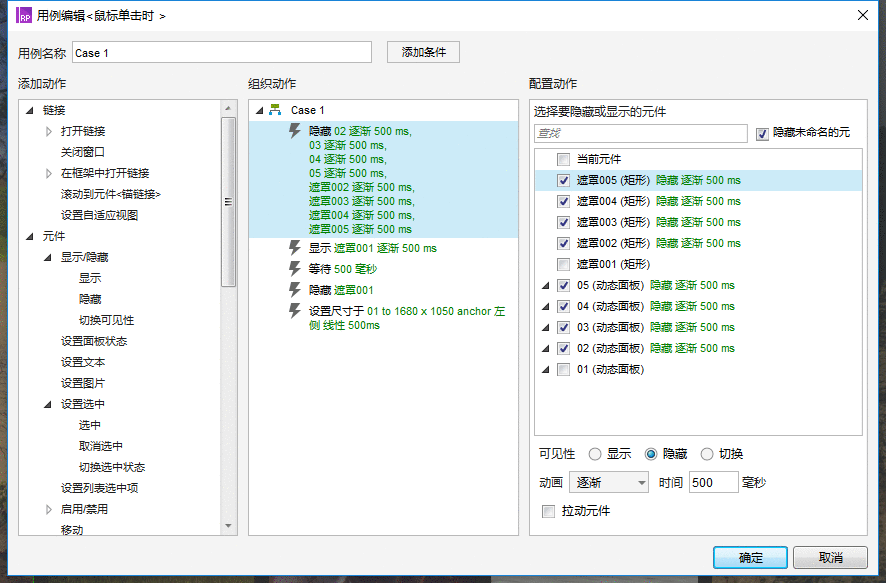
Task: Expand the 04 (动态面板) item
Action: (x=546, y=306)
